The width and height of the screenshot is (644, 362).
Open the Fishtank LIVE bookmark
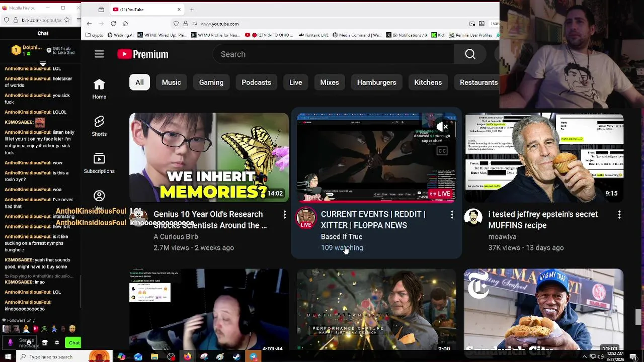coord(313,35)
